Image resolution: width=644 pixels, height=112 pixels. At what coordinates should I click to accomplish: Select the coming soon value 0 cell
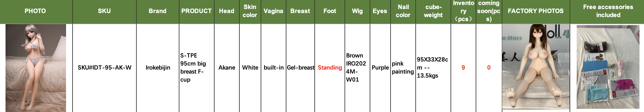[489, 68]
